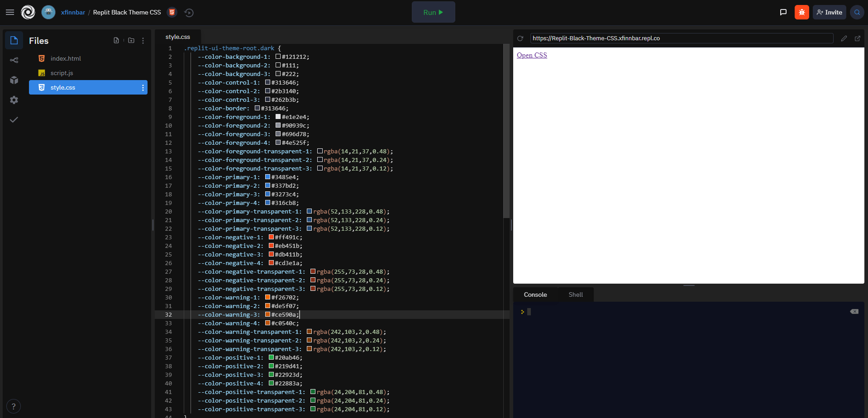This screenshot has height=418, width=868.
Task: Switch to the Shell tab
Action: (x=576, y=294)
